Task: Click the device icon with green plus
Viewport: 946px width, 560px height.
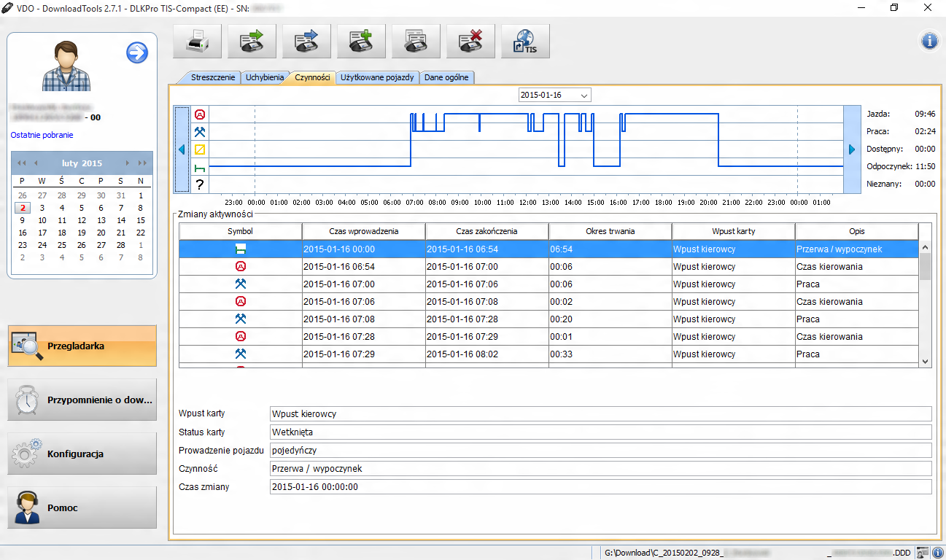Action: click(361, 42)
